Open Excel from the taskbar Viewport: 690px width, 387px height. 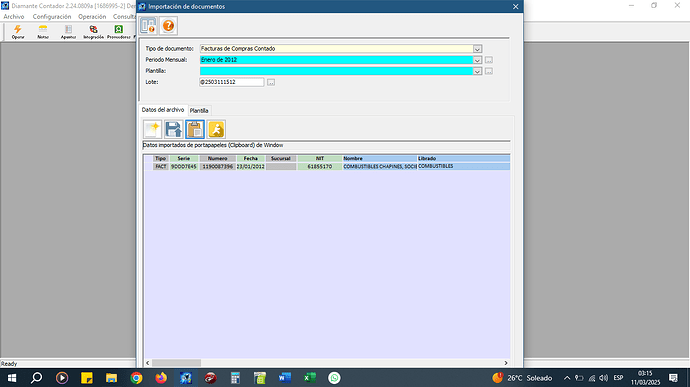click(310, 378)
